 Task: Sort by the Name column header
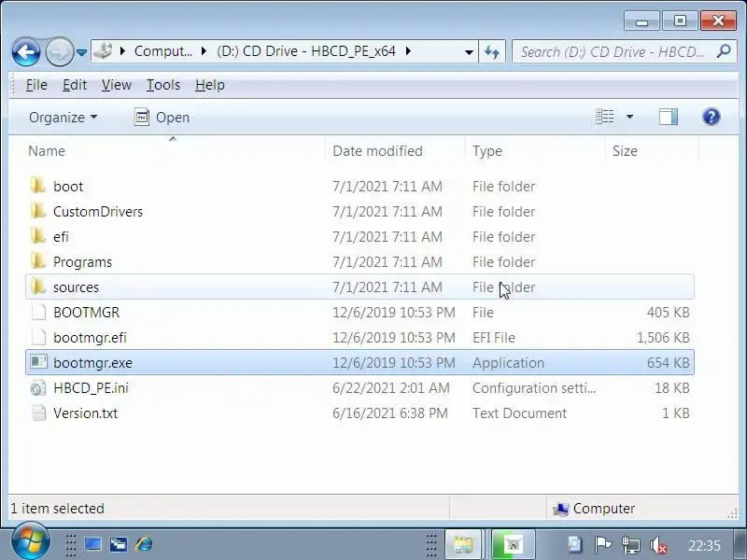[x=175, y=151]
